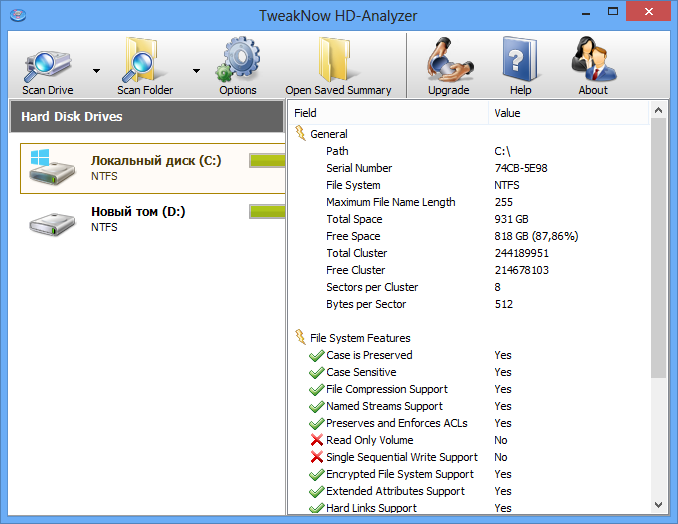
Task: Click the scrollbar down arrow
Action: click(x=659, y=505)
